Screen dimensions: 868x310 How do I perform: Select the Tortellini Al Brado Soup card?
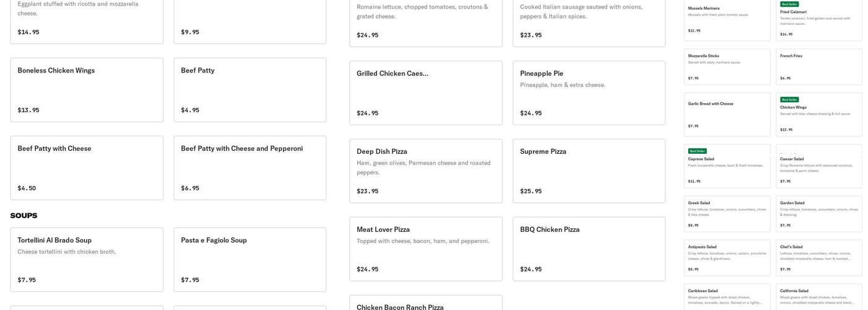pyautogui.click(x=87, y=259)
